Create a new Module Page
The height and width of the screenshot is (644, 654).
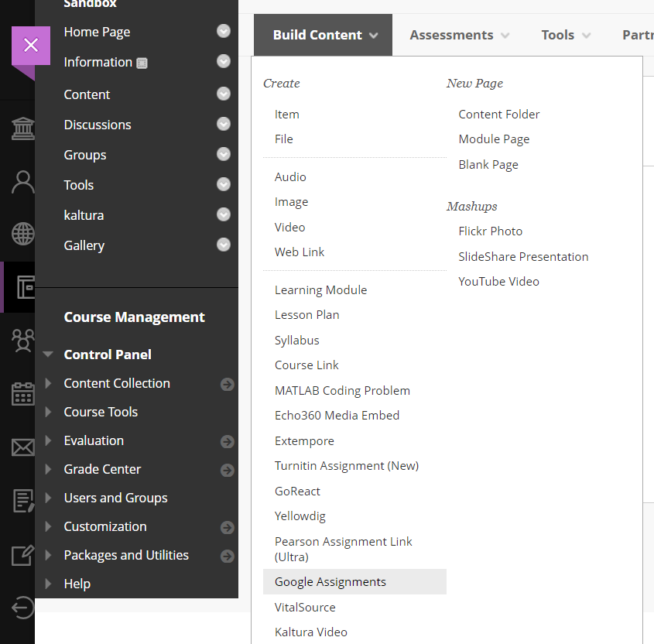point(494,139)
